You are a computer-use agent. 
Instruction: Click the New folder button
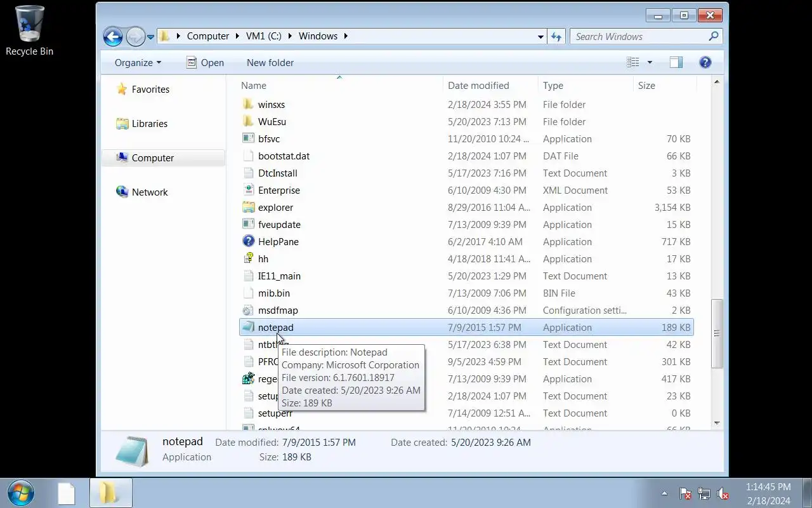(x=270, y=62)
